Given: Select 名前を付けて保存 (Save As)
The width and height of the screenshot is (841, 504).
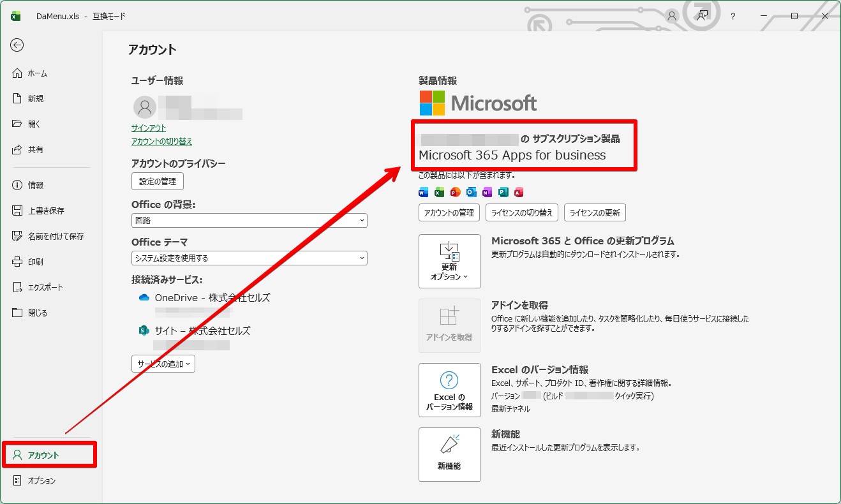Looking at the screenshot, I should coord(48,236).
